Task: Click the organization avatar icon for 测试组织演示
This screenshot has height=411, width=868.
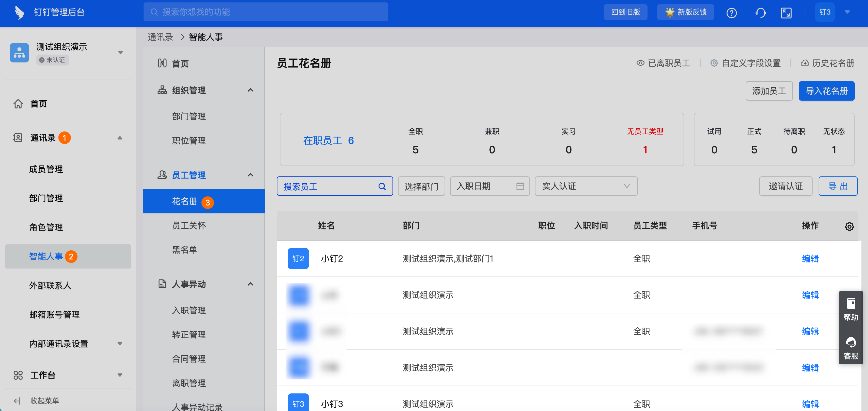Action: 19,53
